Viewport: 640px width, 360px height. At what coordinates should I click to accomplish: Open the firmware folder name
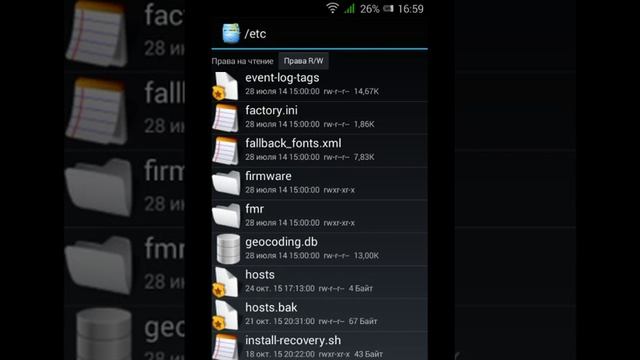pyautogui.click(x=268, y=176)
